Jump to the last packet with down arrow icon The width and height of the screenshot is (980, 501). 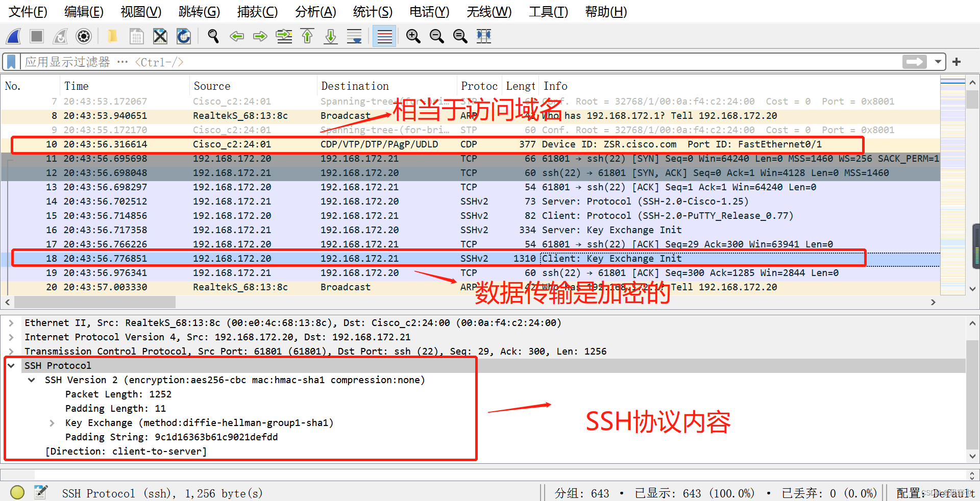(330, 36)
